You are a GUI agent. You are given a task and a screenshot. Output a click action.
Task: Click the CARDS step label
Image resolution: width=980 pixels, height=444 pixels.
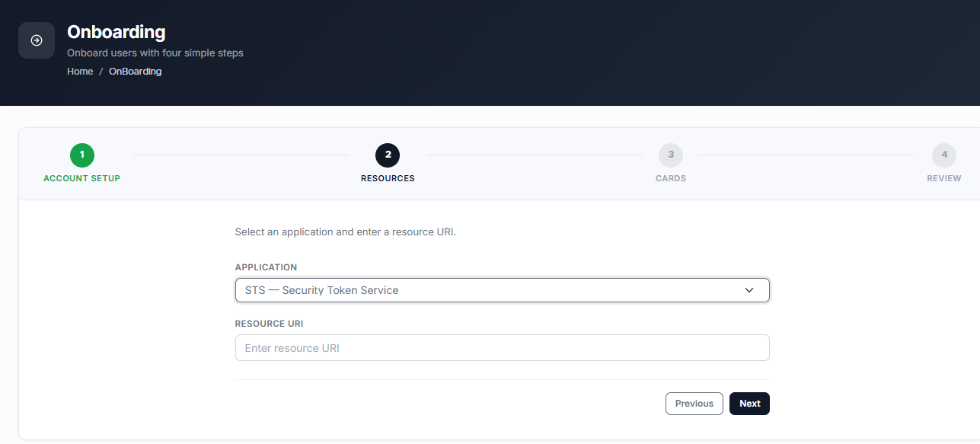click(671, 178)
